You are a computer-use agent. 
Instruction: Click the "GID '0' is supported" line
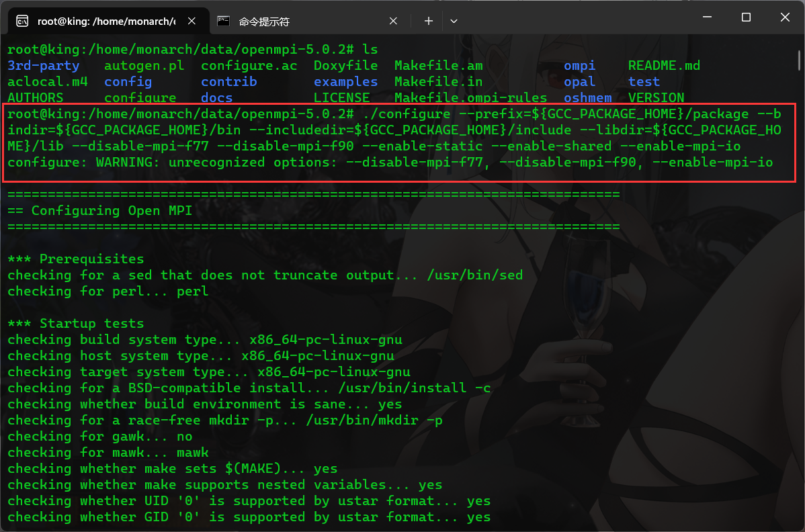tap(249, 517)
